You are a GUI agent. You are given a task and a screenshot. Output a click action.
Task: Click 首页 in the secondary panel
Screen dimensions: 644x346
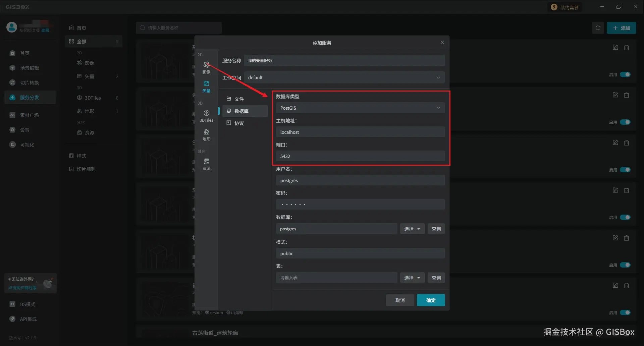click(94, 28)
